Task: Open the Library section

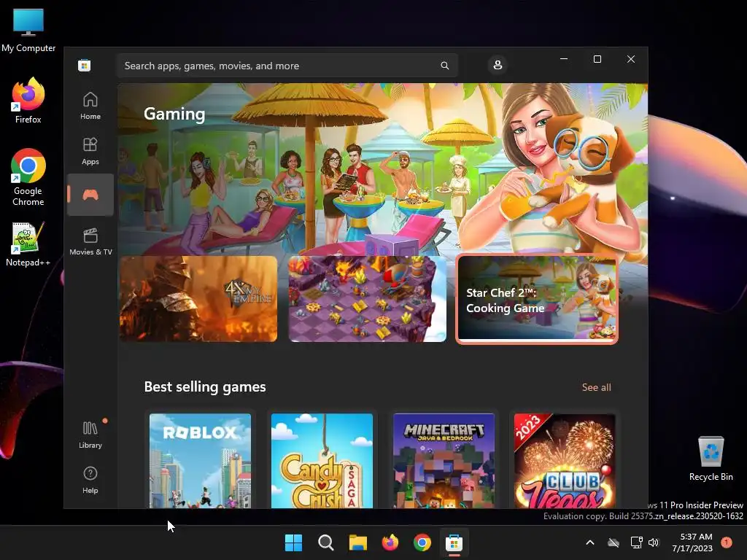Action: coord(90,435)
